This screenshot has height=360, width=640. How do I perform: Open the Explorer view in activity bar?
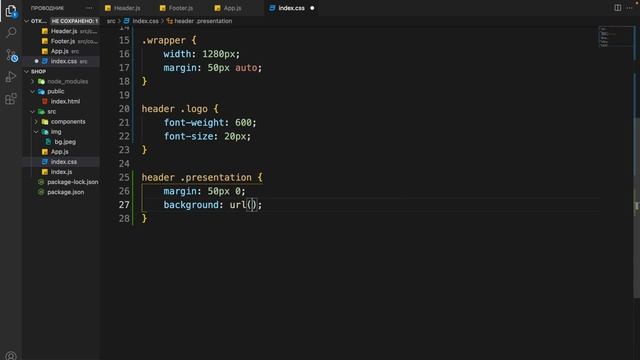coord(11,11)
